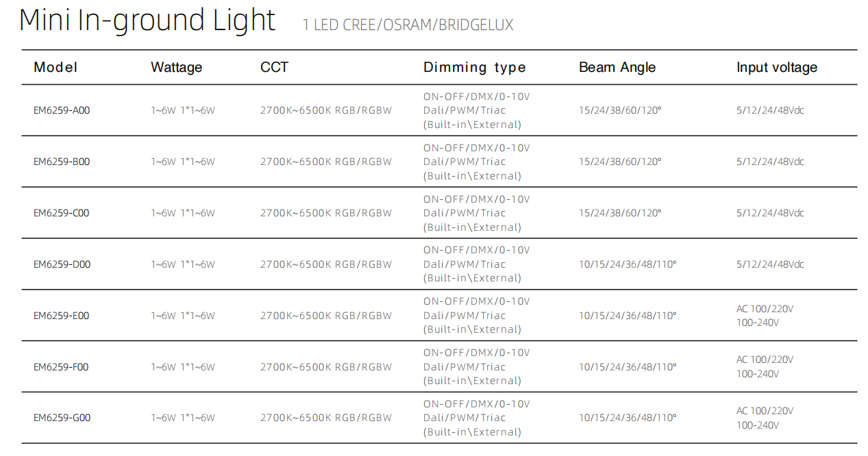Select EM6259-A00 beam angle 15/24/38/60/120°
Viewport: 868px width, 456px height.
pyautogui.click(x=620, y=110)
